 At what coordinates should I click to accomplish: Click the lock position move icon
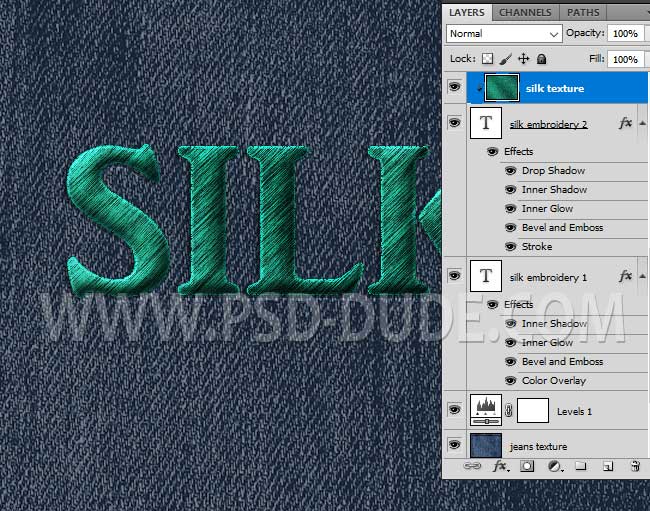(524, 59)
